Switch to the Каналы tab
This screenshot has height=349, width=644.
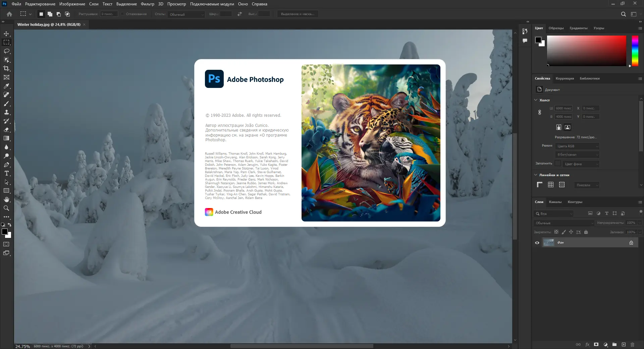click(x=555, y=202)
